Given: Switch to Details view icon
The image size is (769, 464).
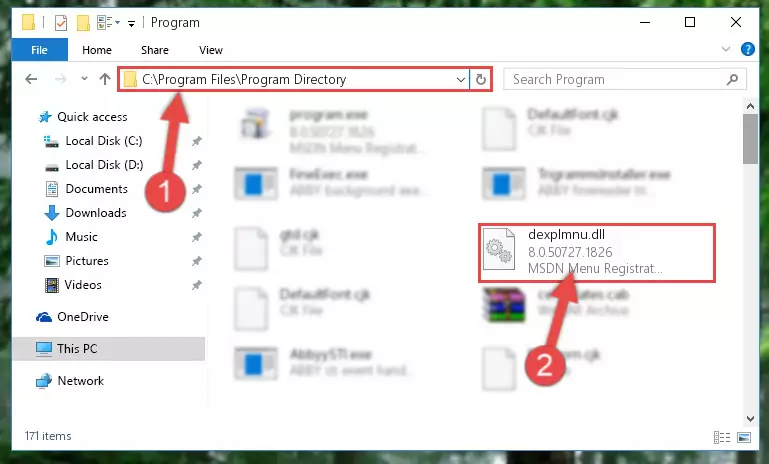Looking at the screenshot, I should (x=722, y=437).
